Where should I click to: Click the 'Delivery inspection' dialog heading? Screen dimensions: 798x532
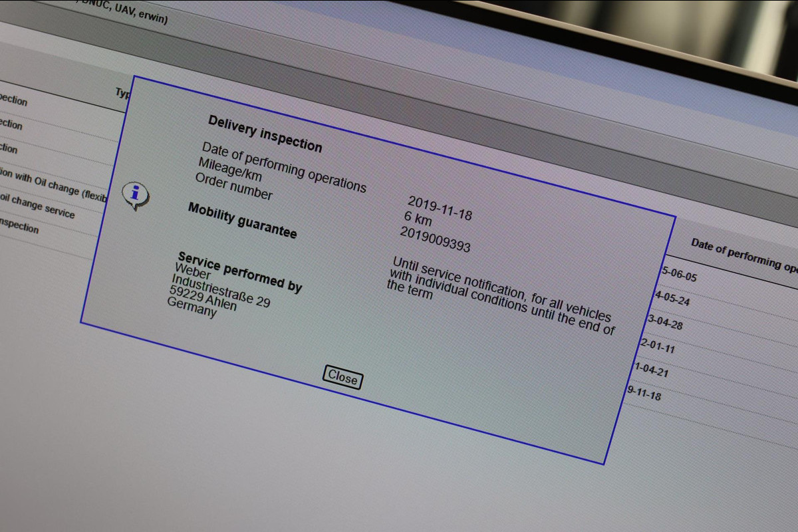[265, 134]
